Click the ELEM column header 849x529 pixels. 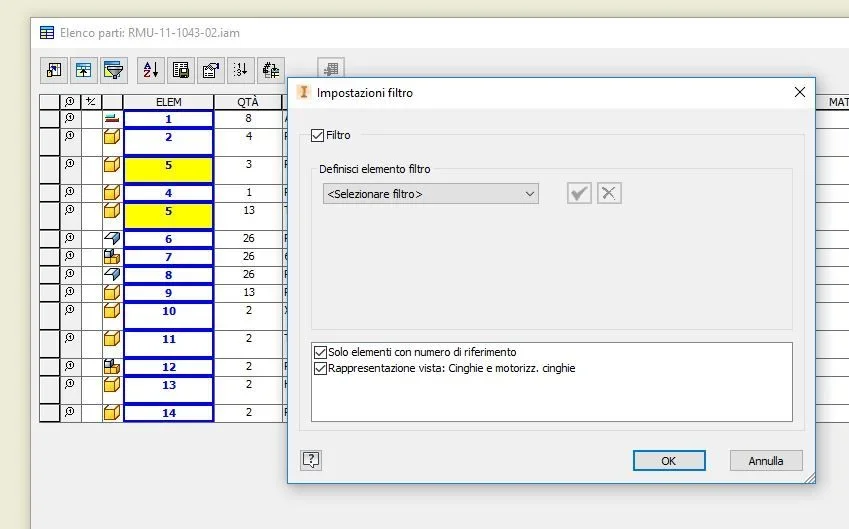[168, 102]
